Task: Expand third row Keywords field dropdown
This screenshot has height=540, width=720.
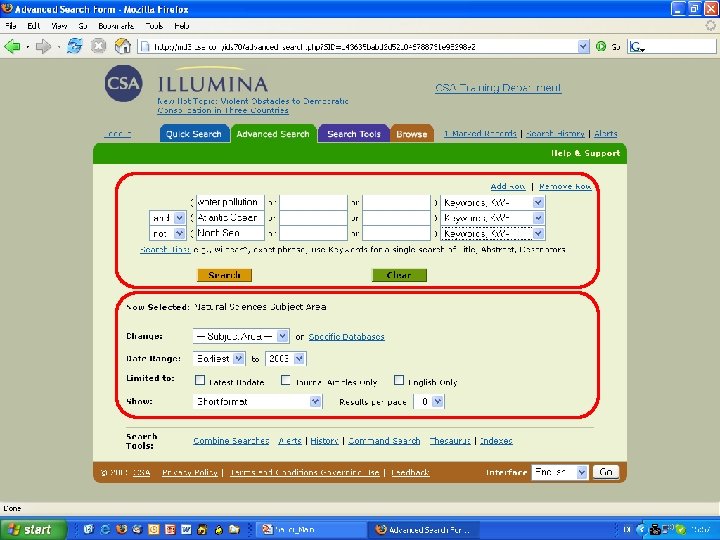Action: [x=538, y=233]
